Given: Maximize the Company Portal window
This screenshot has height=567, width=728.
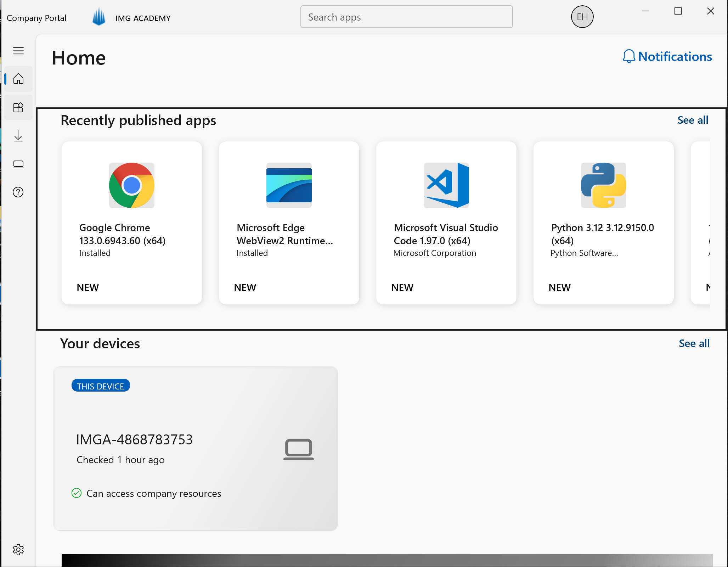Looking at the screenshot, I should [x=678, y=11].
